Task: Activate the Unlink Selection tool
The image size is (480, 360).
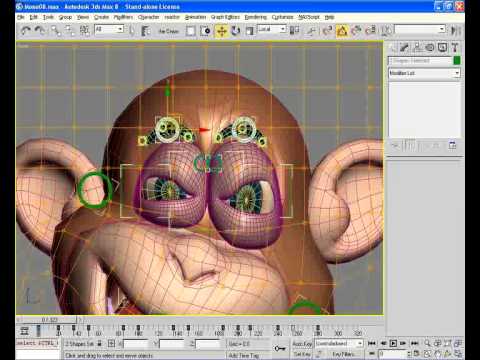Action: [x=70, y=31]
